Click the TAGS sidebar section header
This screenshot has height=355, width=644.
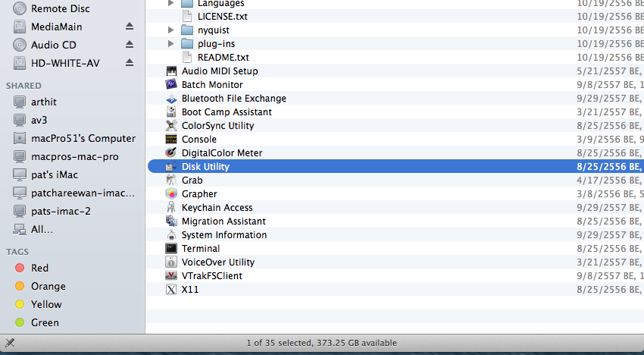pyautogui.click(x=17, y=252)
